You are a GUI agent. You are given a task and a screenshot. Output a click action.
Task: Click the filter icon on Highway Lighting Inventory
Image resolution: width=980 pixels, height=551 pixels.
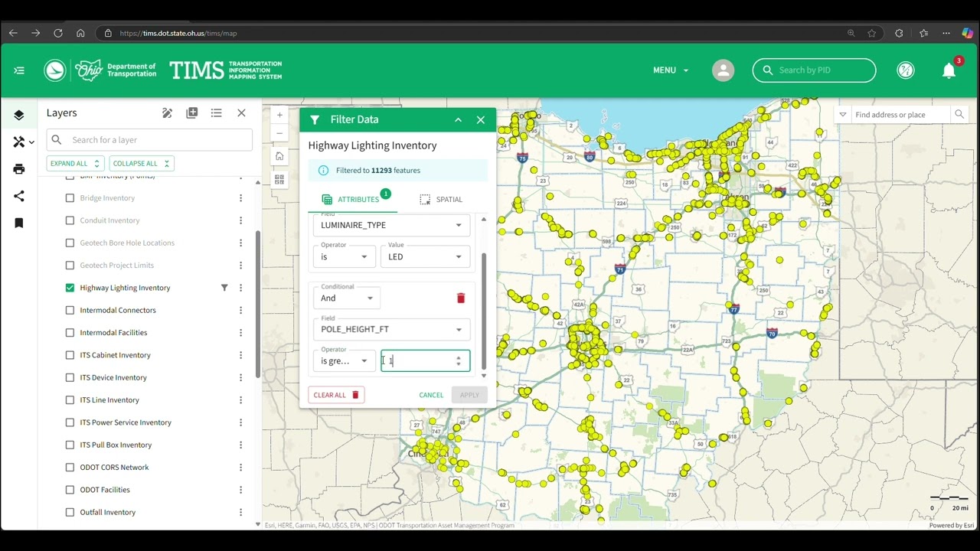[224, 288]
